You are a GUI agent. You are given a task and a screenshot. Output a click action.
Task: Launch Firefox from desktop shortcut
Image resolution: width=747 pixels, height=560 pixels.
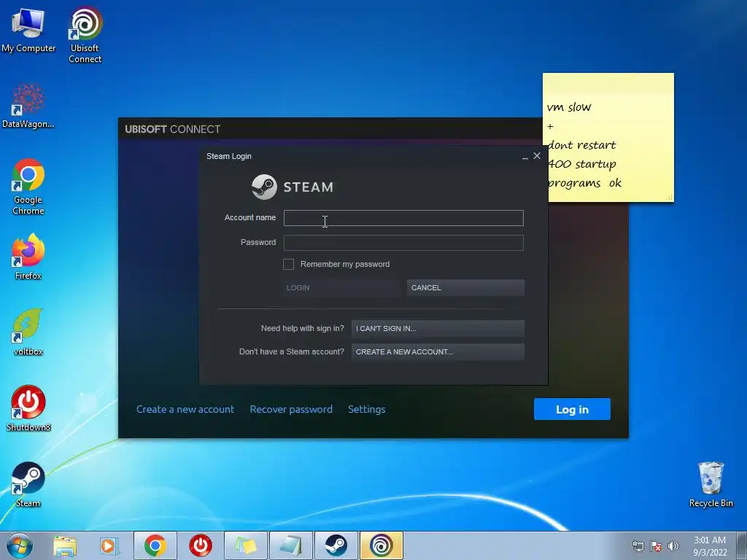pos(28,256)
